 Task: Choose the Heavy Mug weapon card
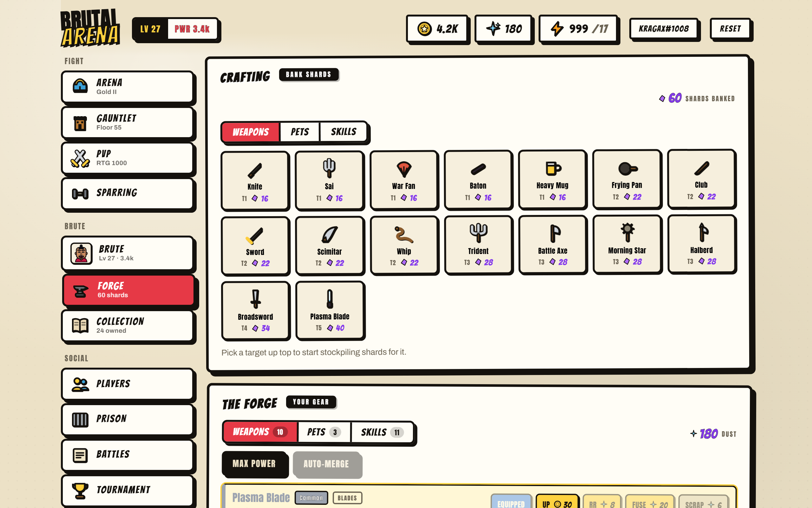click(x=553, y=179)
